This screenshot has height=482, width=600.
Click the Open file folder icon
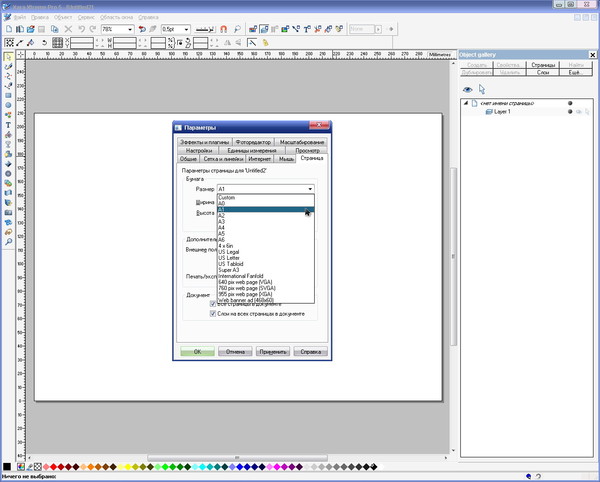click(x=31, y=29)
